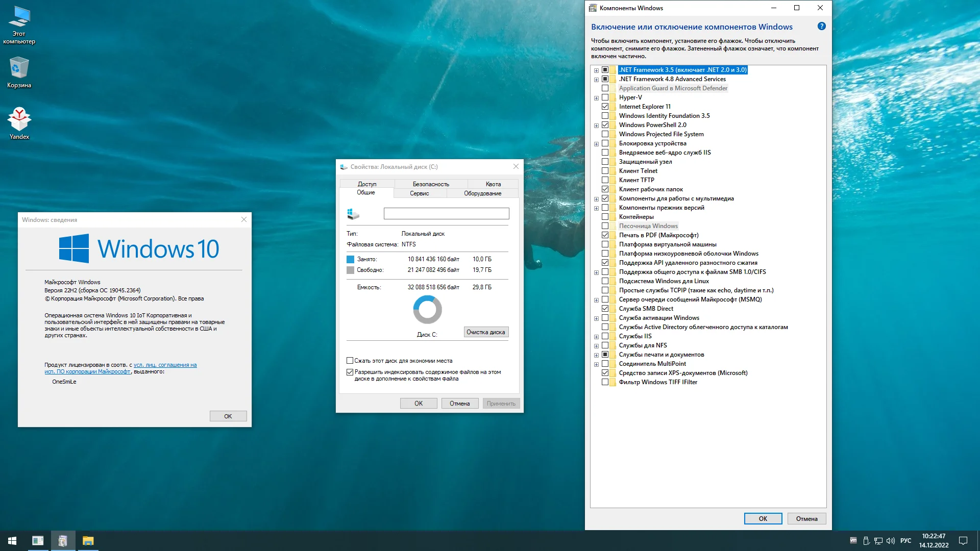This screenshot has width=980, height=551.
Task: Enable the Hyper-V checkbox
Action: pyautogui.click(x=605, y=97)
